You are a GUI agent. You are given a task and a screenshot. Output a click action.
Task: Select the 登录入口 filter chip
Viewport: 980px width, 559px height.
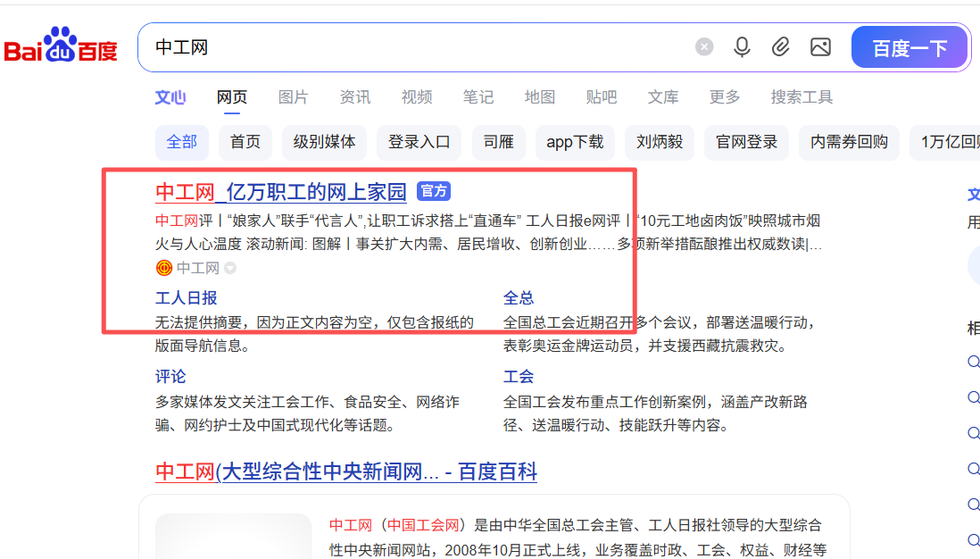coord(419,142)
